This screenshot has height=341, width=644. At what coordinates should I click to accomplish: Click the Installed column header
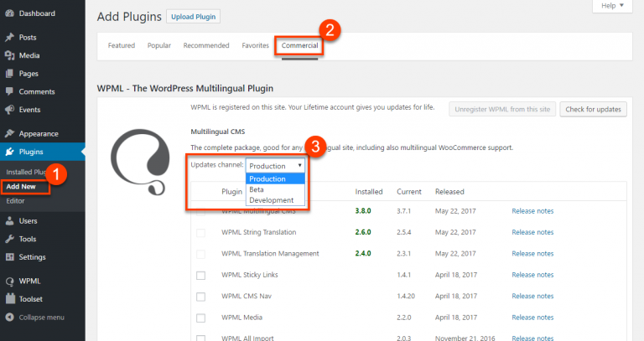pos(369,192)
